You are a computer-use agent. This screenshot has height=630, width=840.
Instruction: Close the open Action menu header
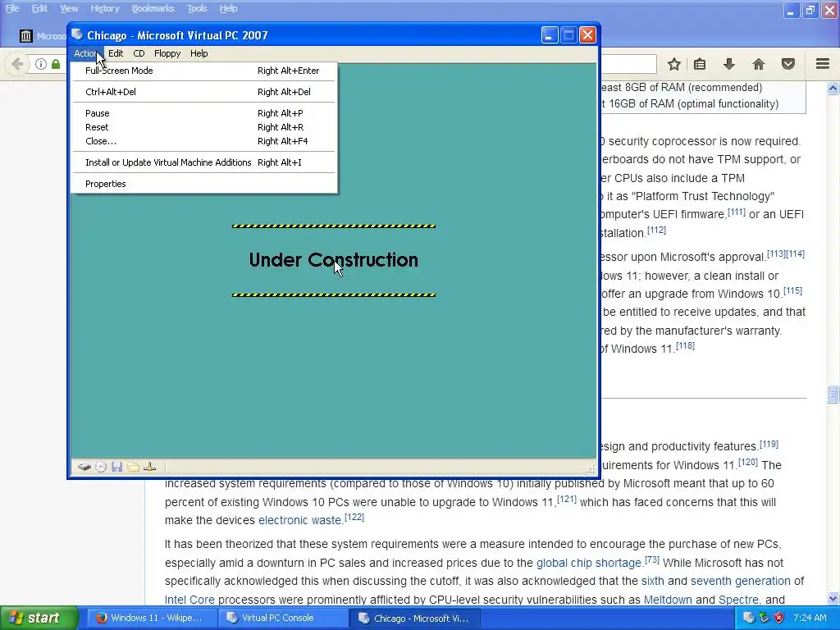(86, 53)
